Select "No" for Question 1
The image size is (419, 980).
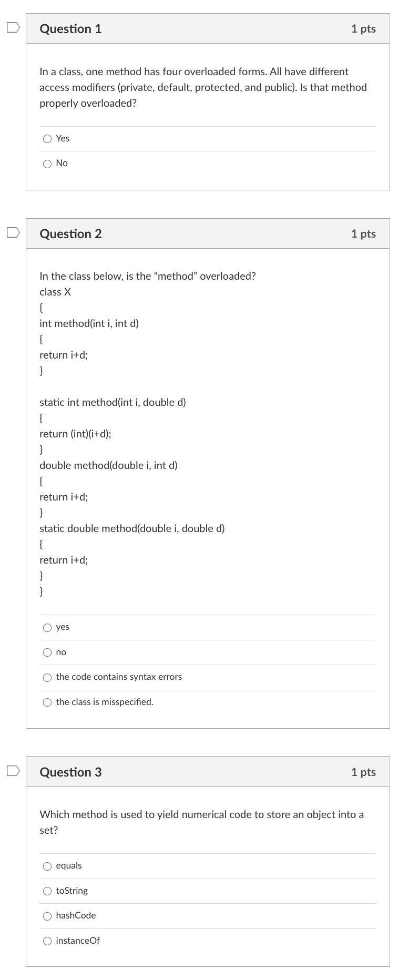pyautogui.click(x=47, y=163)
